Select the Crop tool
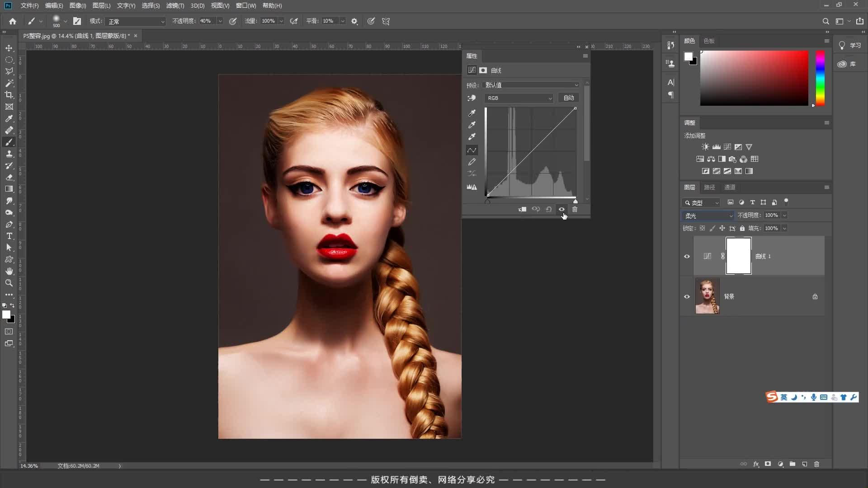Screen dimensions: 868x488 point(9,95)
